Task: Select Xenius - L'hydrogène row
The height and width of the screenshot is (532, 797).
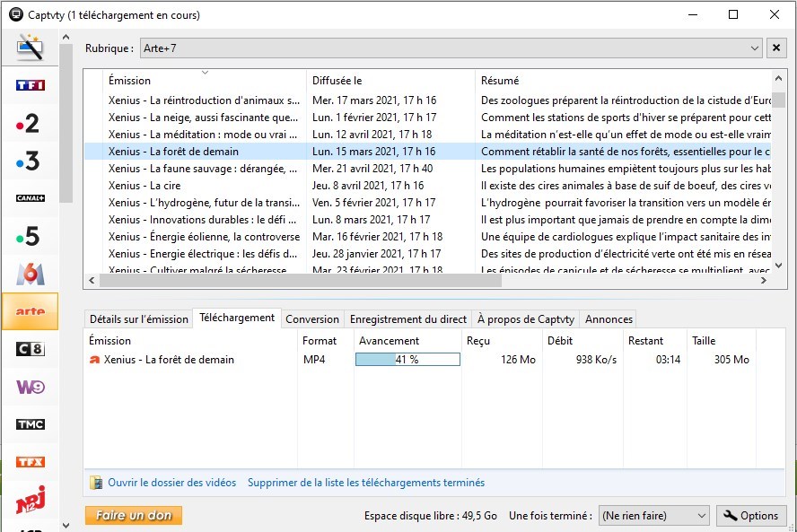Action: tap(427, 202)
